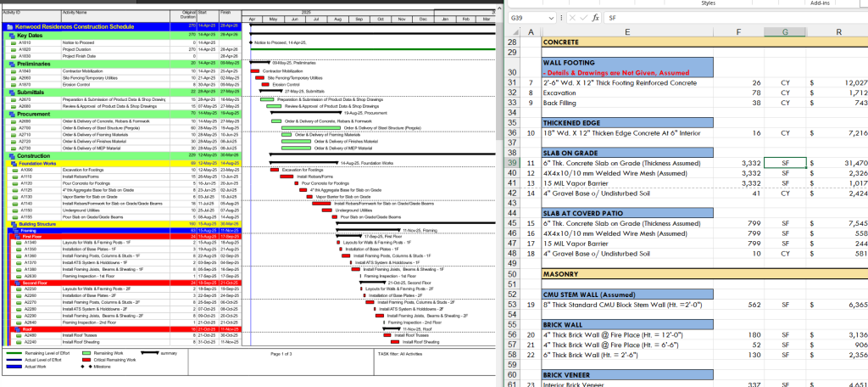
Task: Click the green Order & Delivery of MEP Material bar
Action: coord(296,148)
